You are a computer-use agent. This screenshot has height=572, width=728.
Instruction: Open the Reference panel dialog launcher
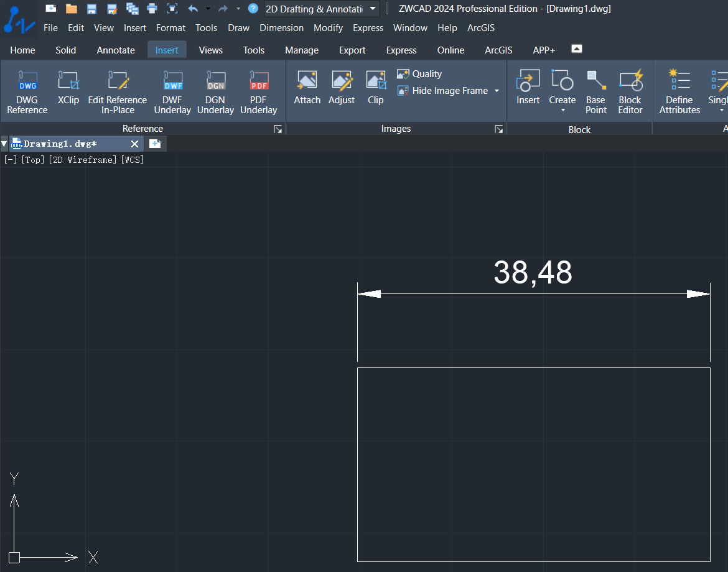pyautogui.click(x=278, y=129)
